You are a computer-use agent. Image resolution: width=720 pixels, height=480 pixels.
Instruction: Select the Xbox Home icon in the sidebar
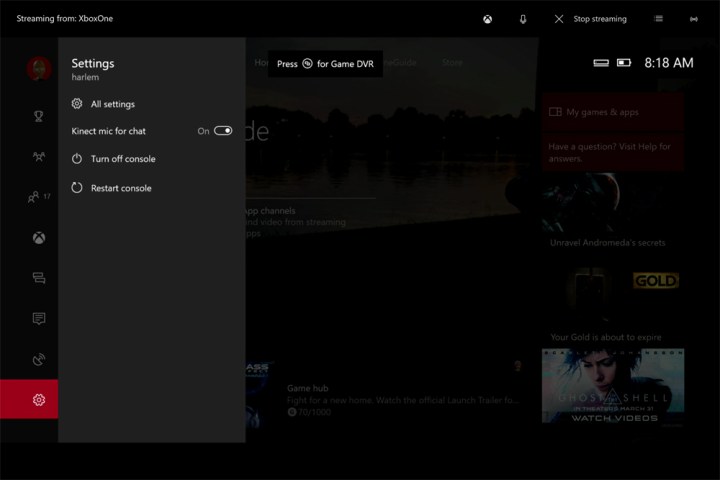(x=39, y=237)
